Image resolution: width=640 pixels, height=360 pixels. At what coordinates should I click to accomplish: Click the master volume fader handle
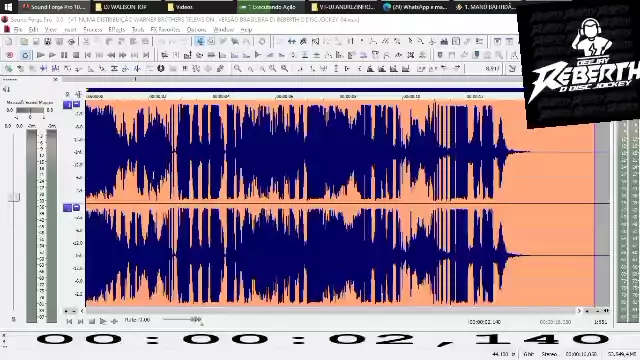coord(14,197)
